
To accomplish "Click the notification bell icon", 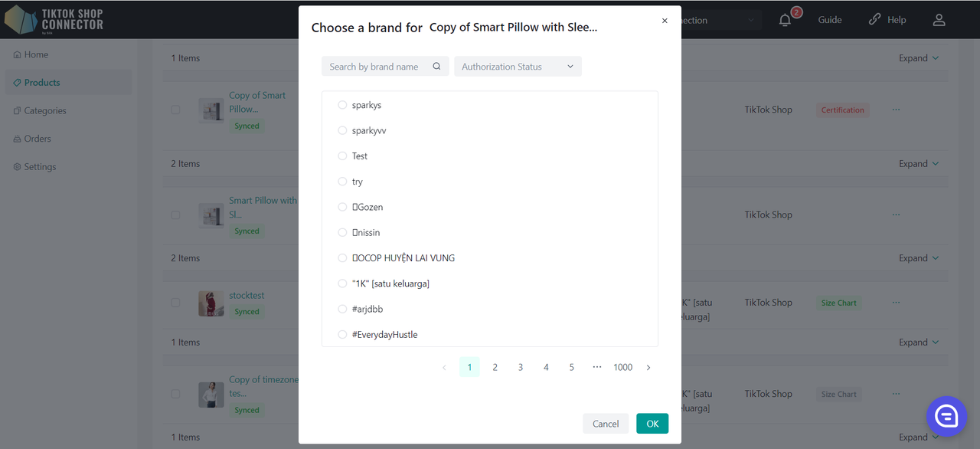I will [785, 21].
